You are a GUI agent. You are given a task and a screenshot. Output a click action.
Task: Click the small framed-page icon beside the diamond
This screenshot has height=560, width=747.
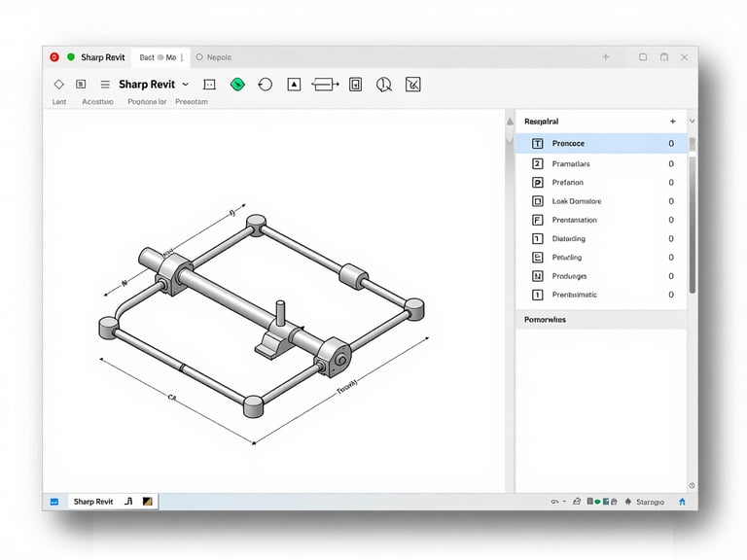pyautogui.click(x=81, y=85)
